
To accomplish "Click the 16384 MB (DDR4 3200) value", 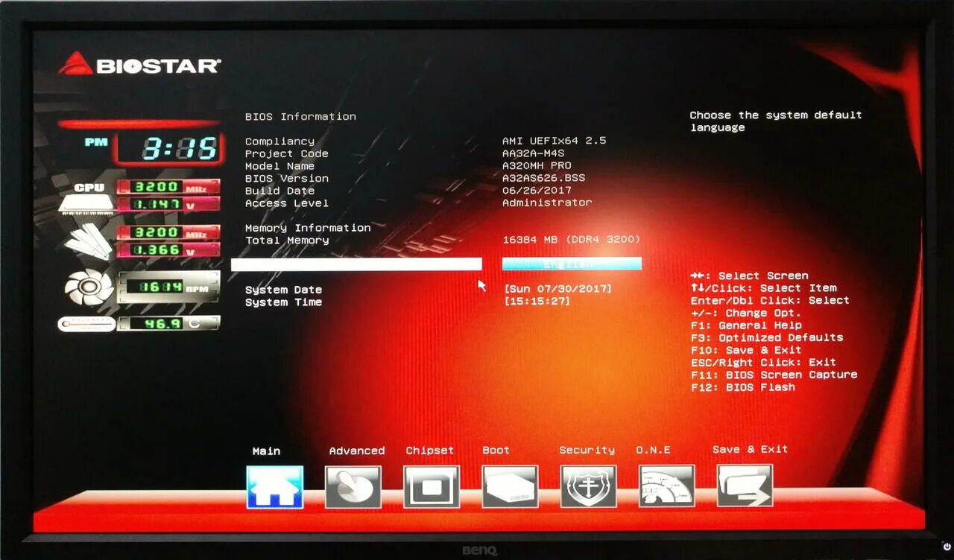I will (x=572, y=240).
